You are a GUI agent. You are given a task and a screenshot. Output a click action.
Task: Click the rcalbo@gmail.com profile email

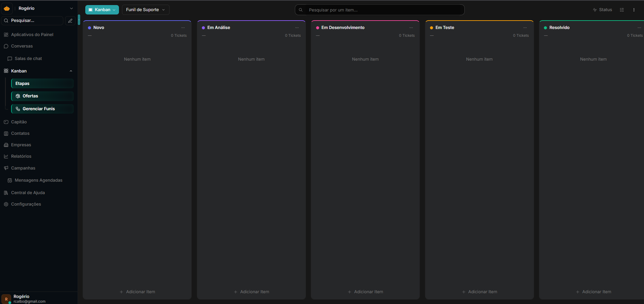(x=29, y=301)
